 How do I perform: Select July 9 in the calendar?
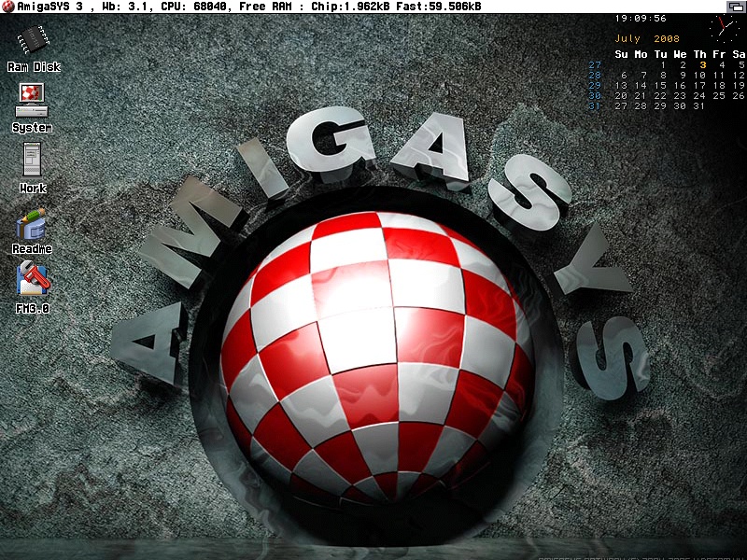point(683,76)
